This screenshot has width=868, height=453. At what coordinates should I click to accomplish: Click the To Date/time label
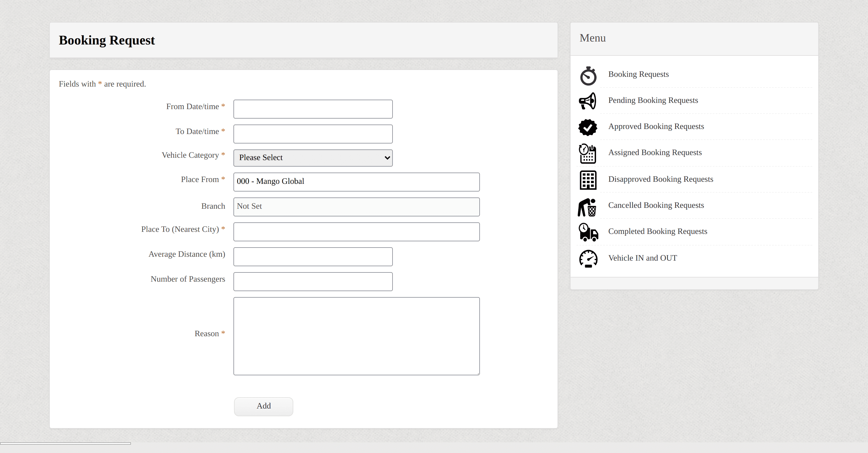(201, 132)
